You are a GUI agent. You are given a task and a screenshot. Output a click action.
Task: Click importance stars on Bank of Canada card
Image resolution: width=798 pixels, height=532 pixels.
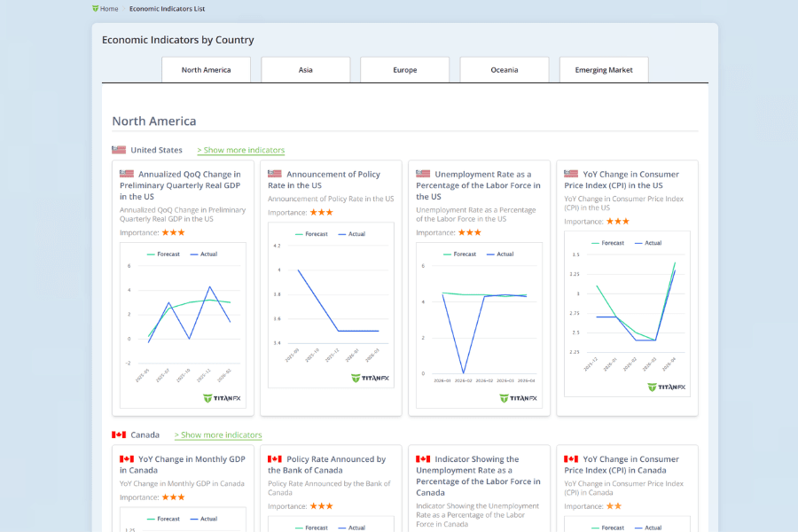pyautogui.click(x=321, y=506)
